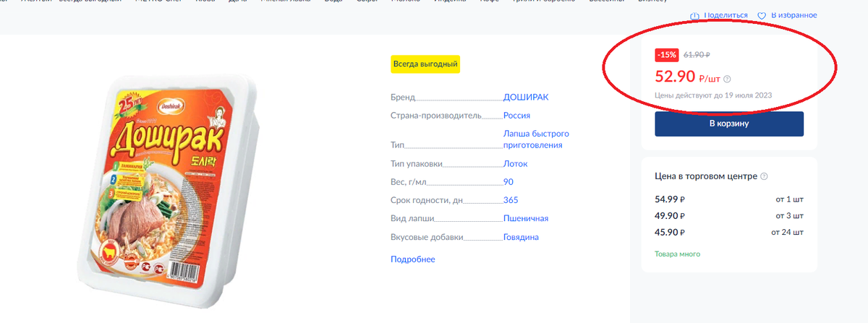Click the heart icon for favorites
This screenshot has height=323, width=868.
coord(762,15)
